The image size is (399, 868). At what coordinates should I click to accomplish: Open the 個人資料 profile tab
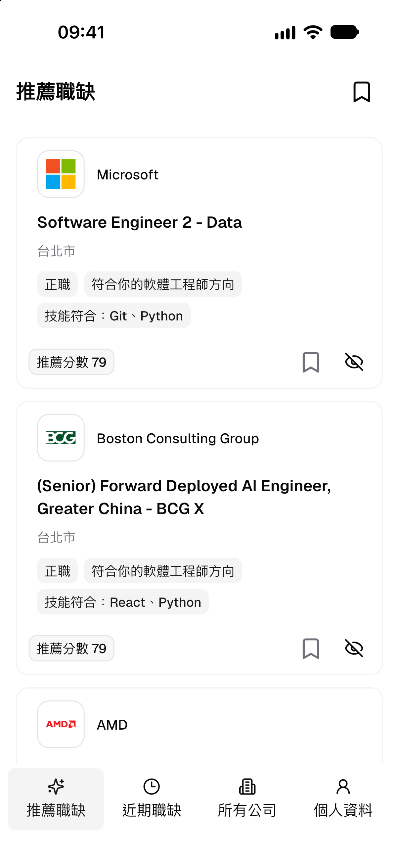[x=343, y=798]
